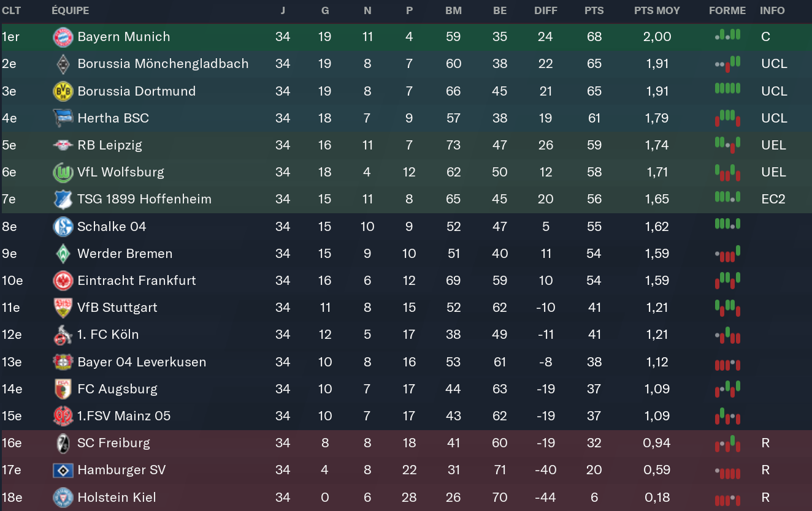Open the Hertha BSC team link

[113, 118]
